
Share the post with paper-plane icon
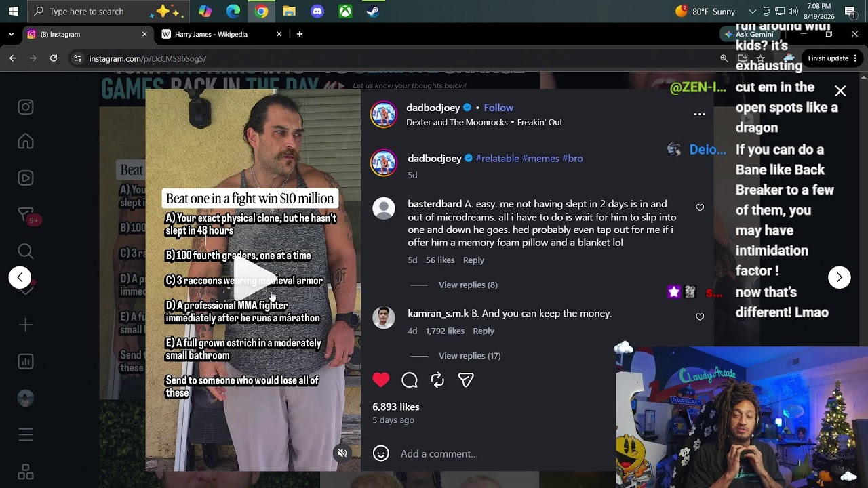466,380
